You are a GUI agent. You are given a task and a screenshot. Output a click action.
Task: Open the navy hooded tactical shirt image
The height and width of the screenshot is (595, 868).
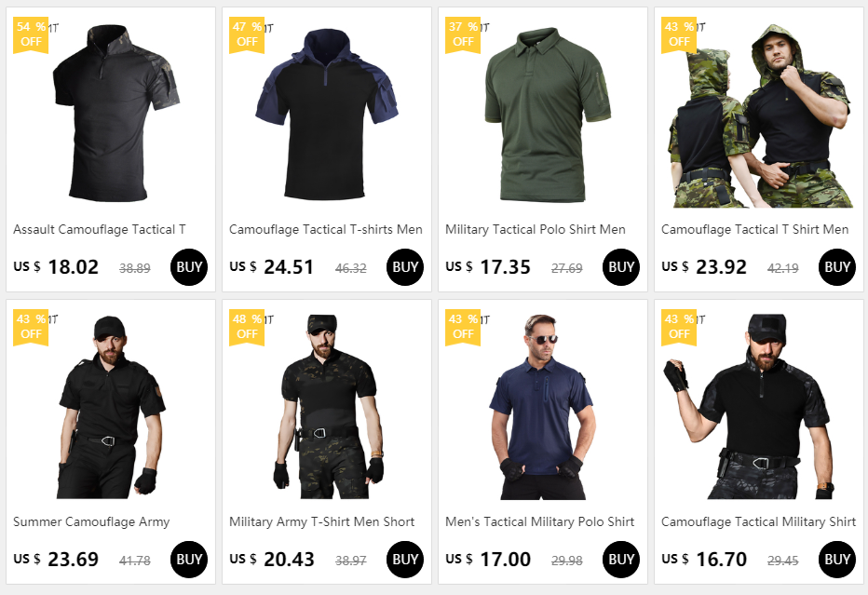[x=327, y=114]
